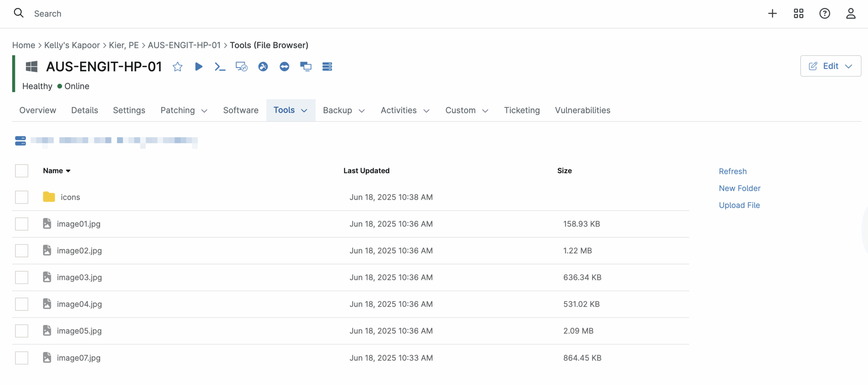Click the Search input field
Viewport: 868px width, 385px height.
(47, 14)
